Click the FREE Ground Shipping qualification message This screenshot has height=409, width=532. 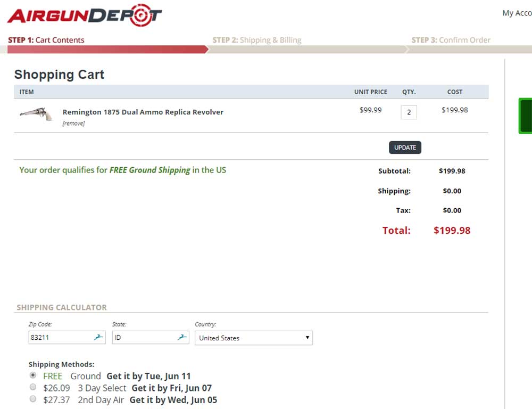click(122, 170)
